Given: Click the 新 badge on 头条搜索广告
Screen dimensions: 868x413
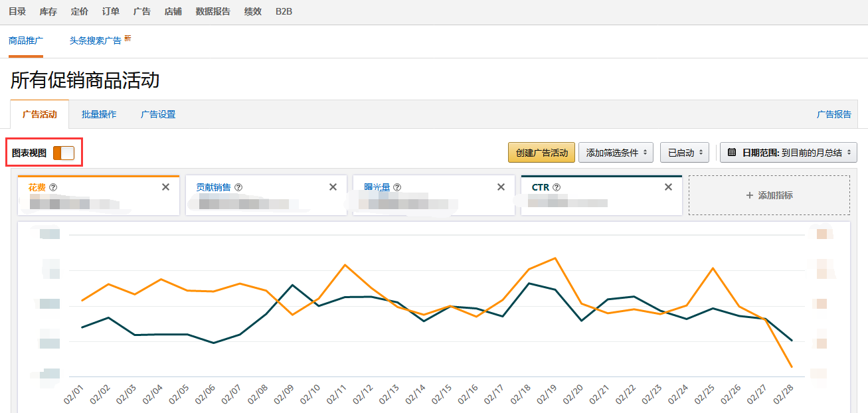Looking at the screenshot, I should pyautogui.click(x=127, y=37).
